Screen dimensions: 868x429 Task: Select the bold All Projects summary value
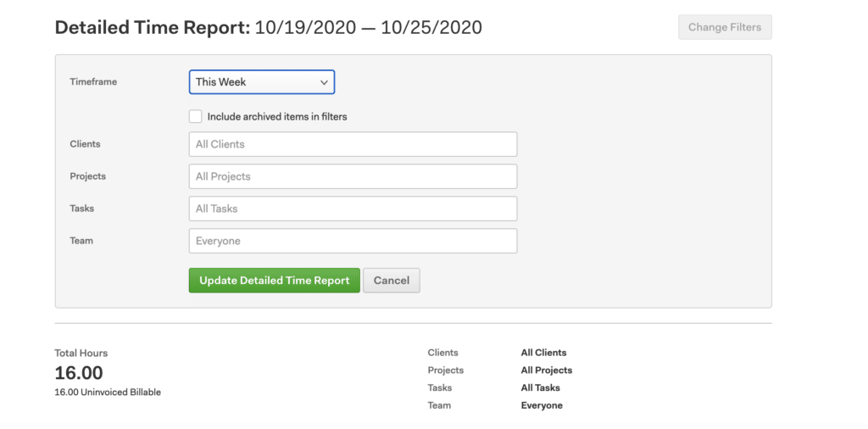point(546,370)
